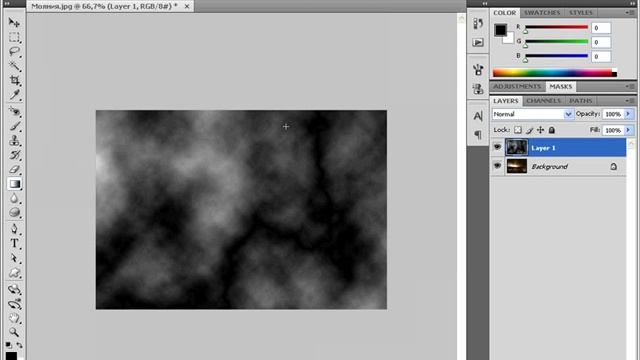Screen dimensions: 640x360
Task: Select the 3D Orbit camera tool
Action: tap(14, 304)
